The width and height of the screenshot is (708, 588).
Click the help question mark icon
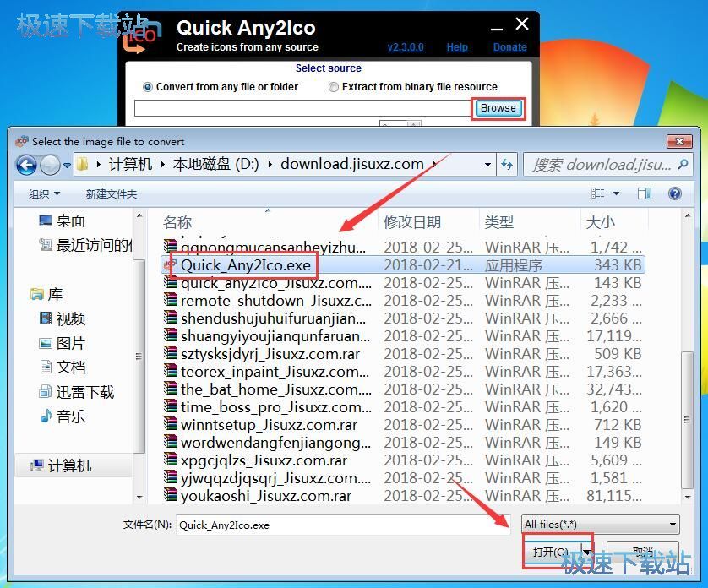click(674, 193)
